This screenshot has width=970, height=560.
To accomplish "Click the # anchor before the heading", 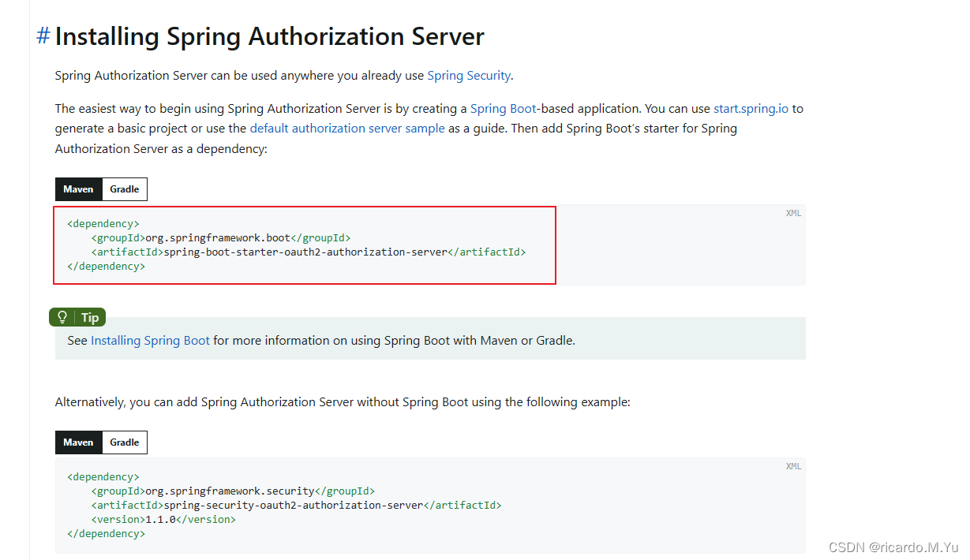I will click(43, 36).
